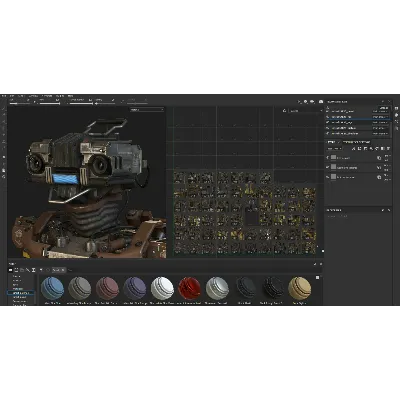Click the mask icon on the top layer row

click(379, 158)
